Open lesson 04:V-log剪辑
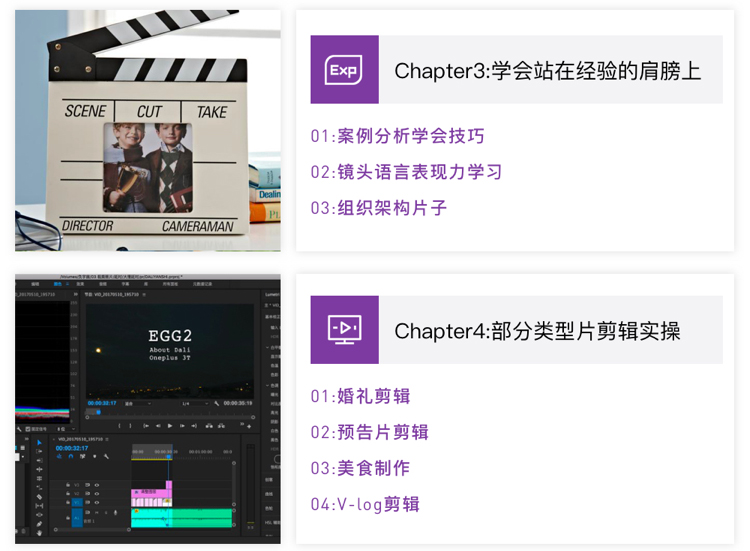 365,504
